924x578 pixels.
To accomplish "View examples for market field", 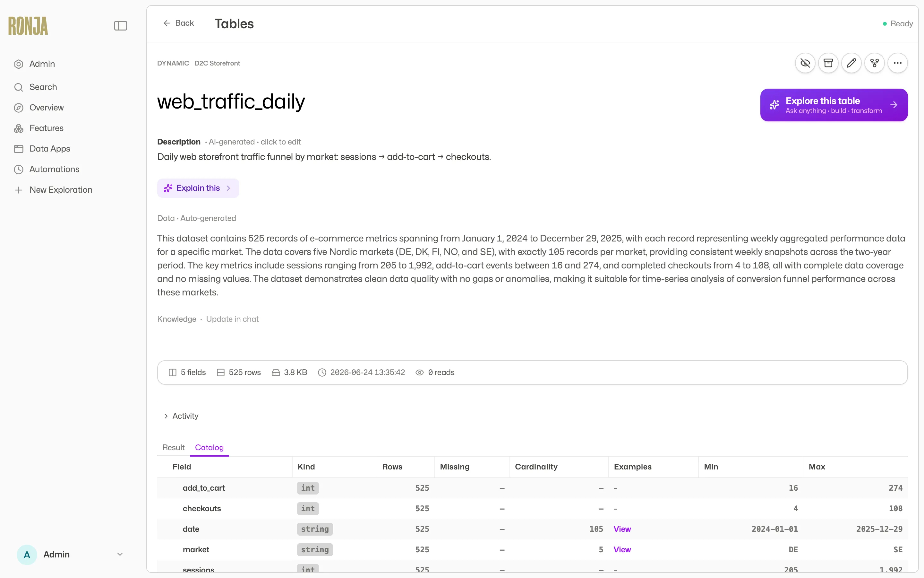I will (622, 550).
